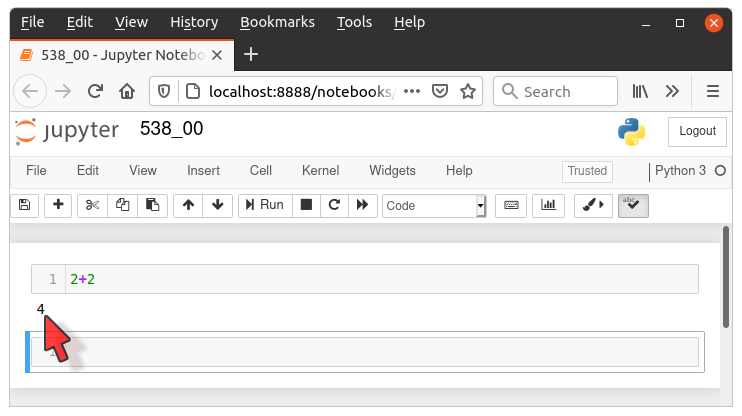The height and width of the screenshot is (416, 742).
Task: Open the Widgets menu
Action: coord(392,171)
